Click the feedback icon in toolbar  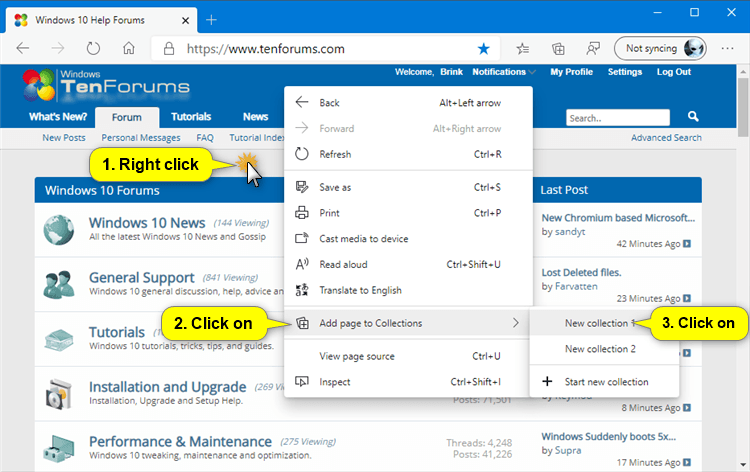(593, 48)
